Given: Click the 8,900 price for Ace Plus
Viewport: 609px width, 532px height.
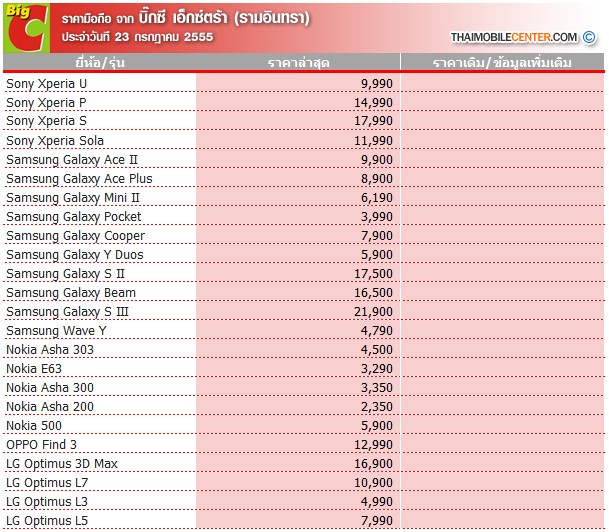Looking at the screenshot, I should pyautogui.click(x=377, y=179).
